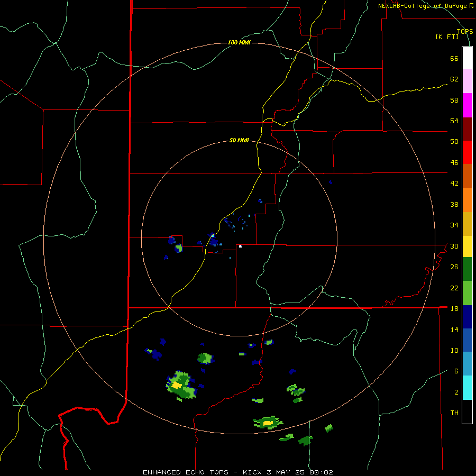Click the navy swatch below 18
The image size is (476, 476).
pos(467,317)
